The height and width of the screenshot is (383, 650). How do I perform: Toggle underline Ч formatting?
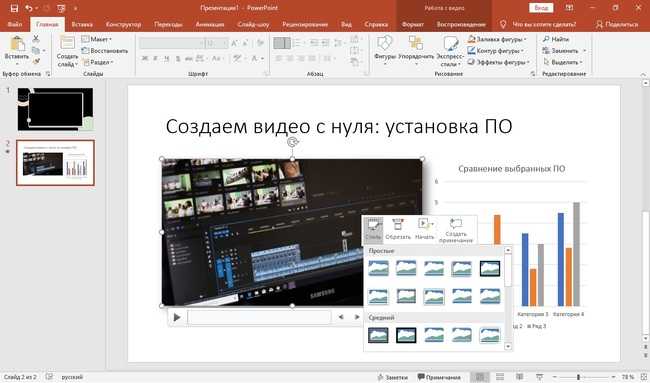click(x=167, y=59)
